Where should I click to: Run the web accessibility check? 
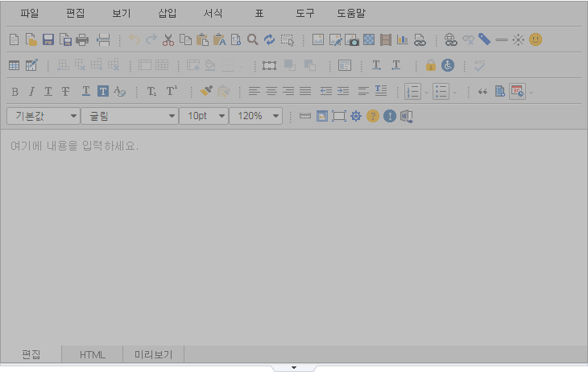448,65
